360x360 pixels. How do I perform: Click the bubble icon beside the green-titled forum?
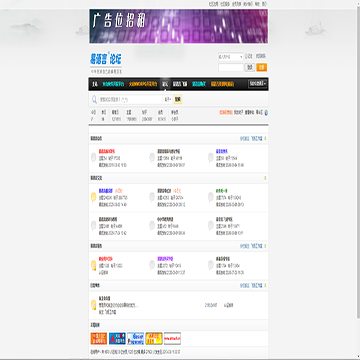pos(211,197)
